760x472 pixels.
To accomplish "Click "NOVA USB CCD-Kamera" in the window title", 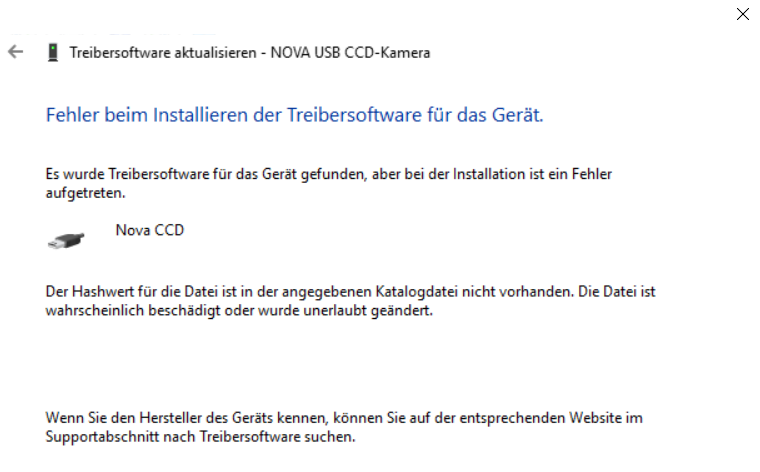I will (346, 53).
